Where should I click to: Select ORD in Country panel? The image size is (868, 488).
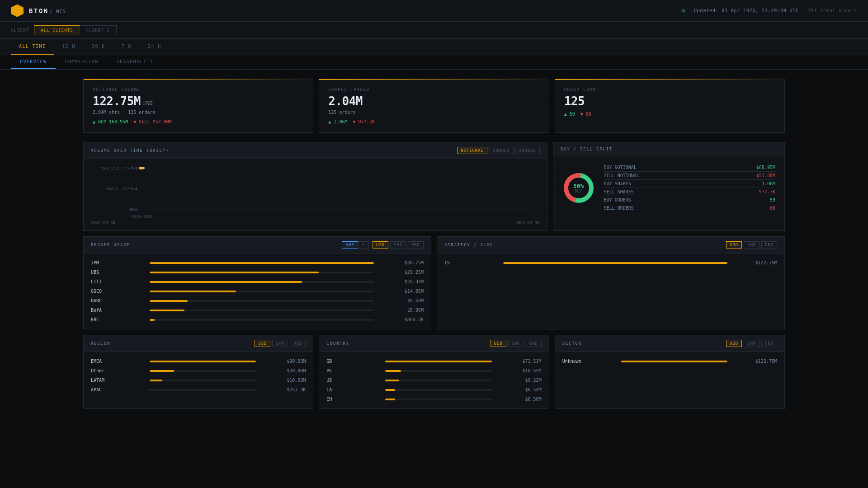(x=533, y=343)
